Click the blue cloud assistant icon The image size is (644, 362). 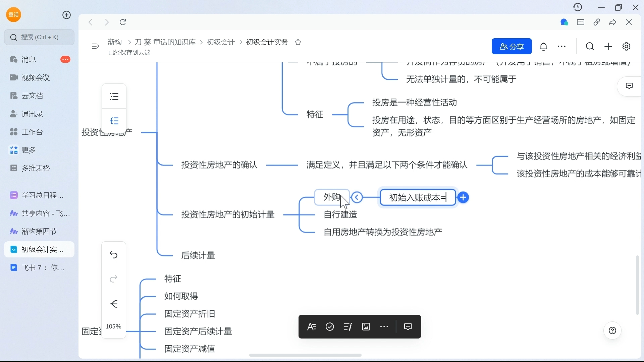[x=565, y=22]
